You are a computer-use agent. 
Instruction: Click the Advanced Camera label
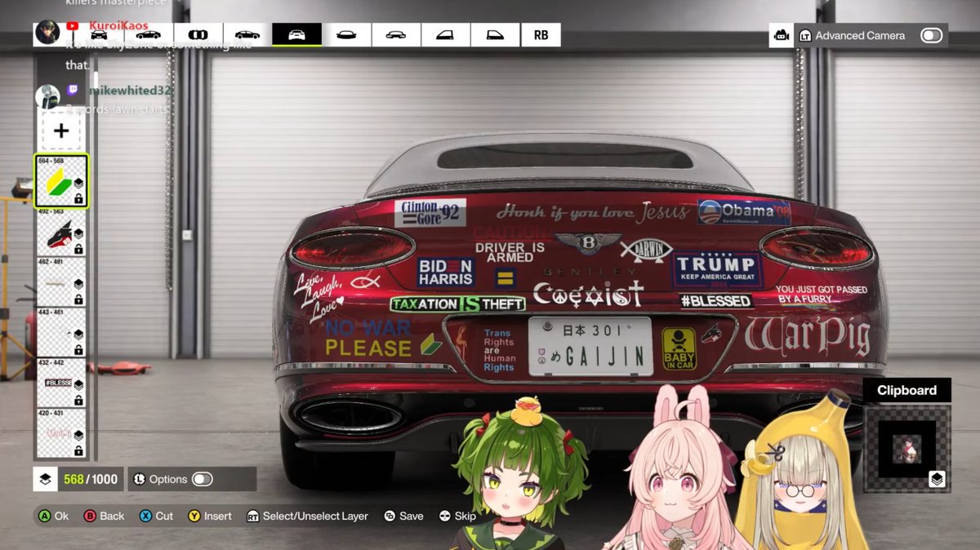[x=859, y=35]
